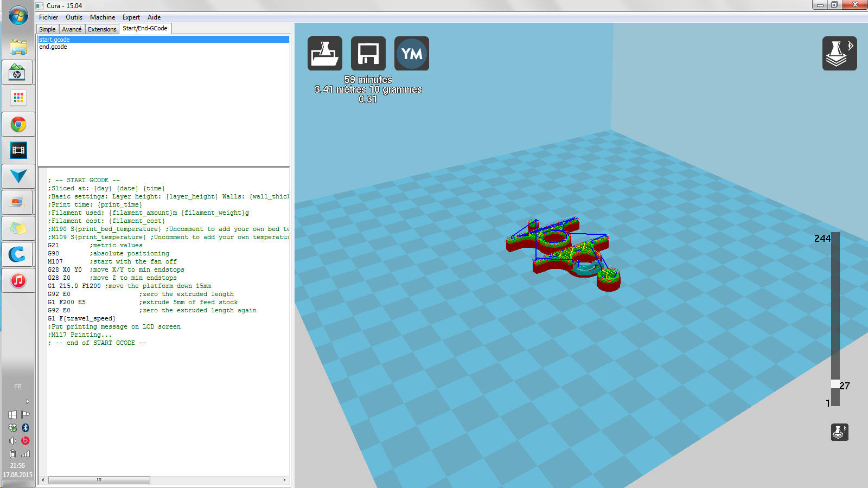Click the small layer view icon below slider
This screenshot has width=868, height=488.
839,432
